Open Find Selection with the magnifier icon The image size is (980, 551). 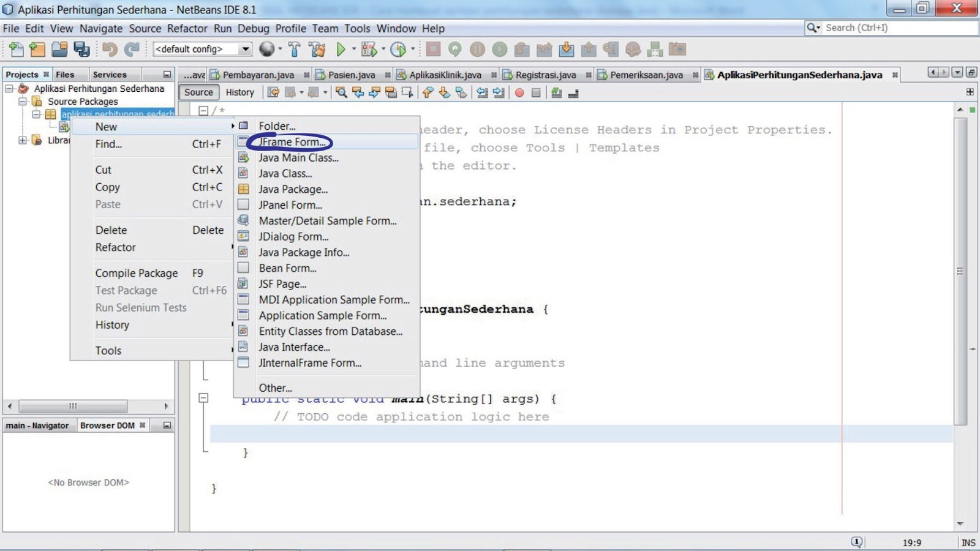[342, 92]
